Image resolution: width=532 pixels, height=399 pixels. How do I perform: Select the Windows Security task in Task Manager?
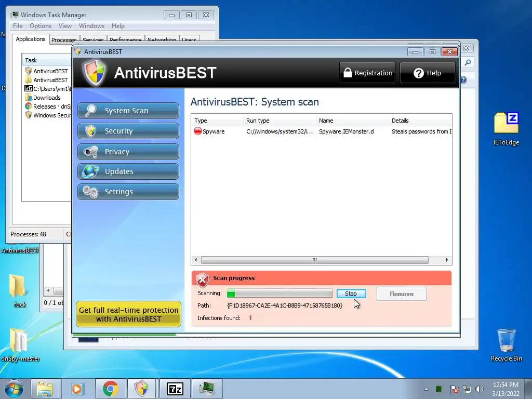coord(47,115)
